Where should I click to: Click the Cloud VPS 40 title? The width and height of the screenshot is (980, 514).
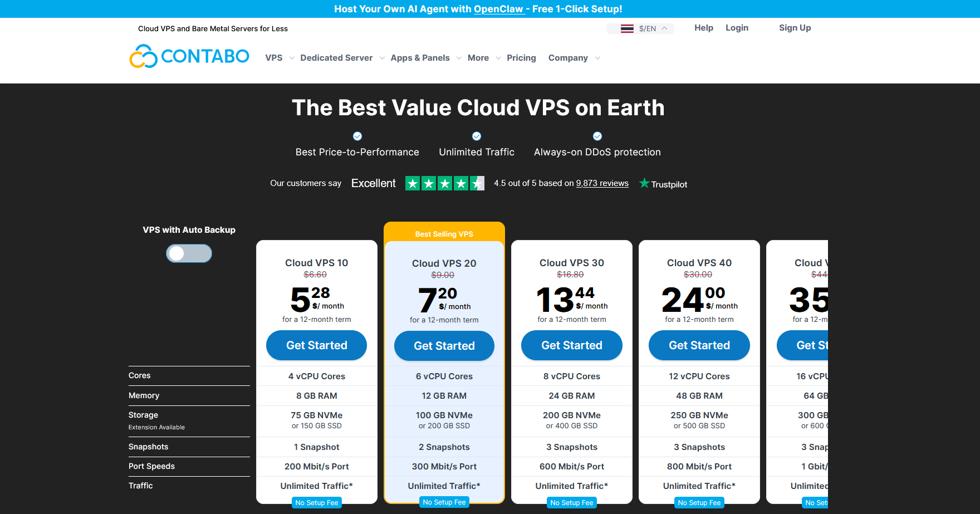coord(699,263)
